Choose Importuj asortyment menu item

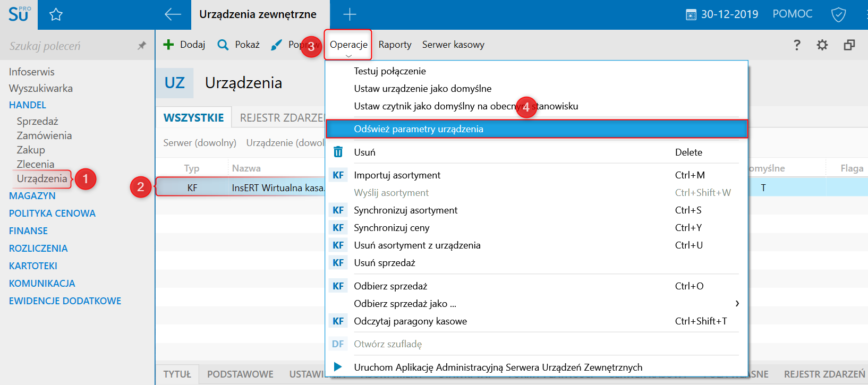tap(537, 175)
